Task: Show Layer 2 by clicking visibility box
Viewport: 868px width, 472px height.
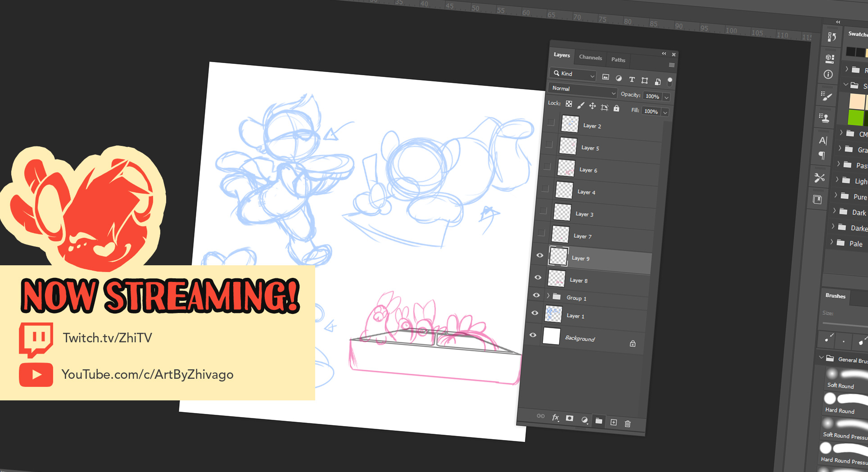Action: click(551, 123)
